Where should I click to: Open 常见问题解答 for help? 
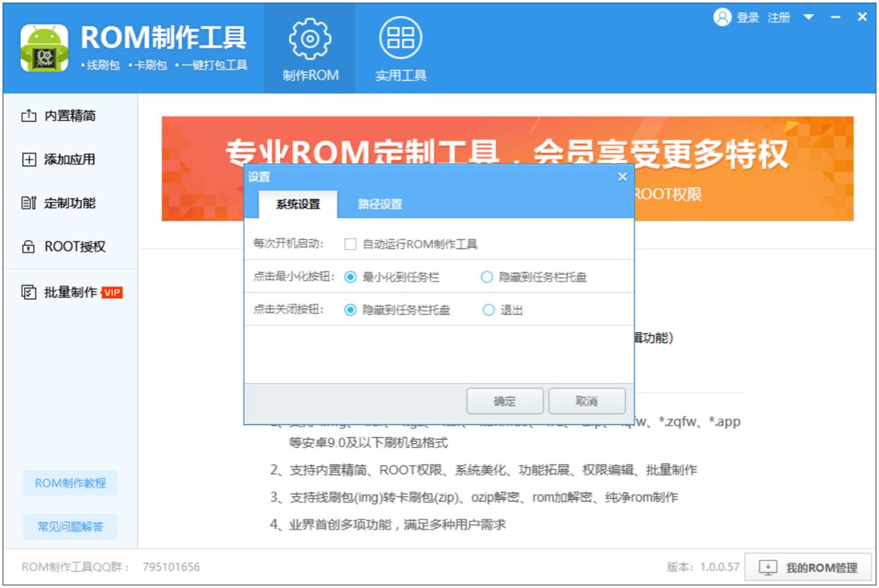71,527
